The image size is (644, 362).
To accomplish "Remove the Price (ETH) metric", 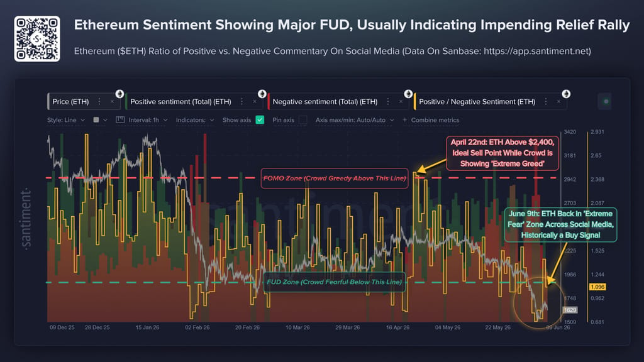I will 112,101.
